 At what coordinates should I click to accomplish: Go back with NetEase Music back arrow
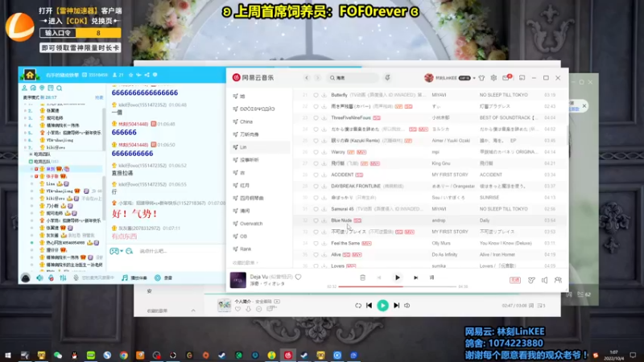click(x=307, y=77)
